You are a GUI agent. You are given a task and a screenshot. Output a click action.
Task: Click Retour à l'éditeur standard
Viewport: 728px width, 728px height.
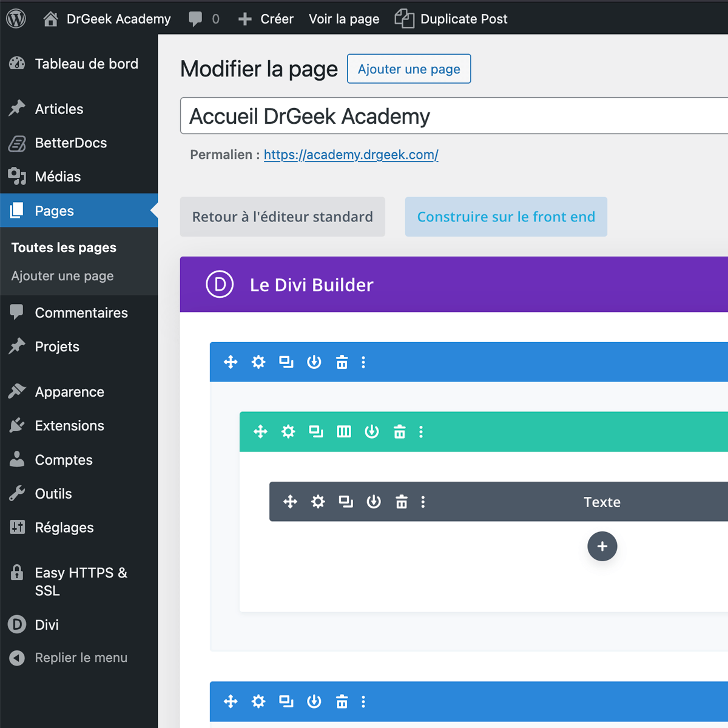(x=282, y=217)
